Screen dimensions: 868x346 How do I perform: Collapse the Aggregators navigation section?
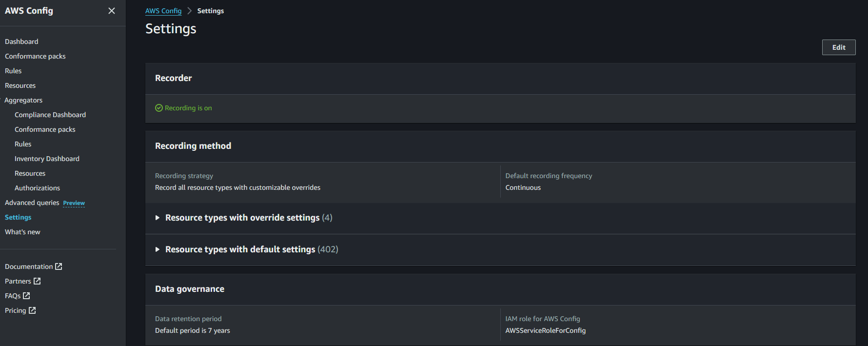tap(23, 100)
